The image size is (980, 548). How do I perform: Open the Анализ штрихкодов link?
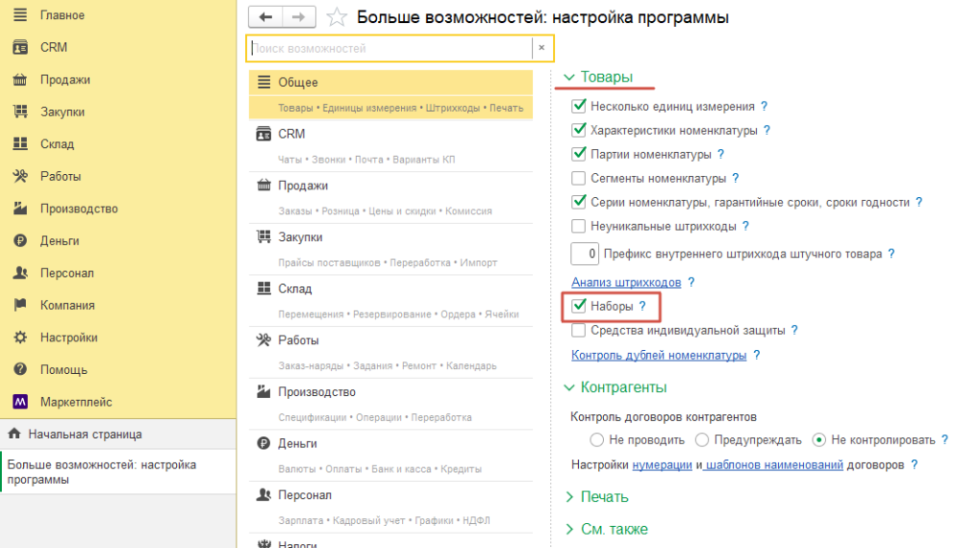pyautogui.click(x=626, y=282)
